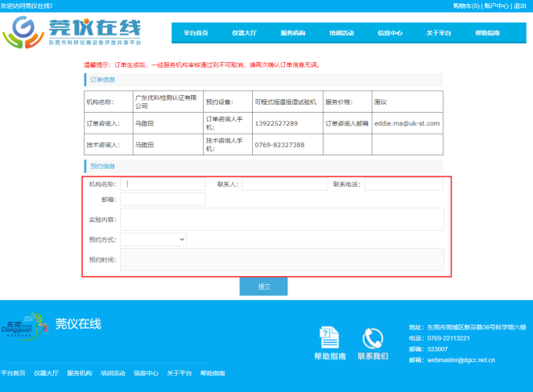Open the 购物车(5) shopping cart link

pyautogui.click(x=465, y=6)
